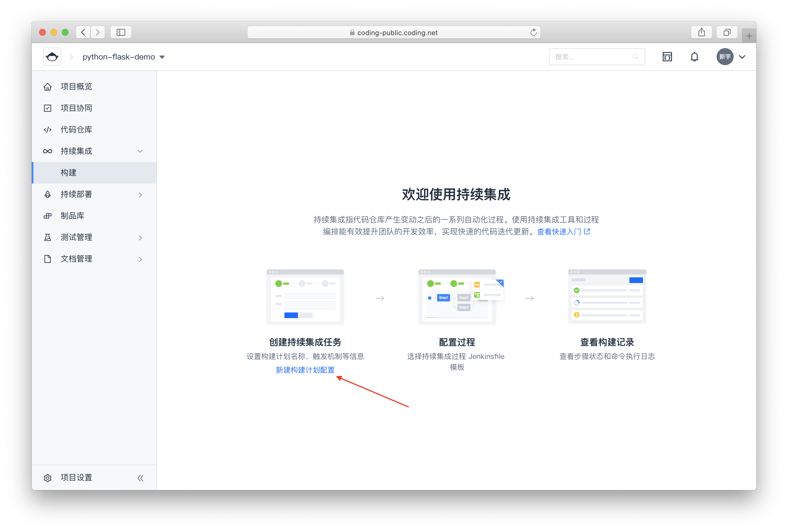Screen dimensions: 788x532
Task: Click the 新建构建计划配置 link
Action: coord(305,370)
